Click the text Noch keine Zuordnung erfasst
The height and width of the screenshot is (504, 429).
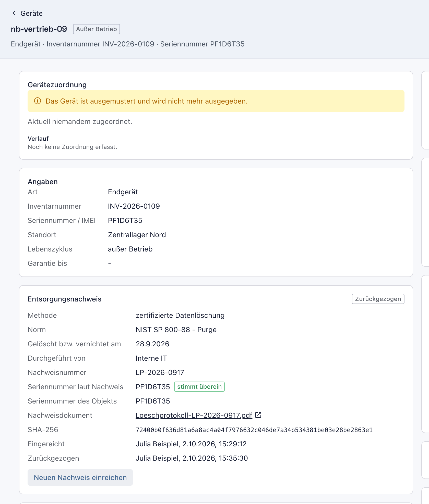tap(73, 147)
